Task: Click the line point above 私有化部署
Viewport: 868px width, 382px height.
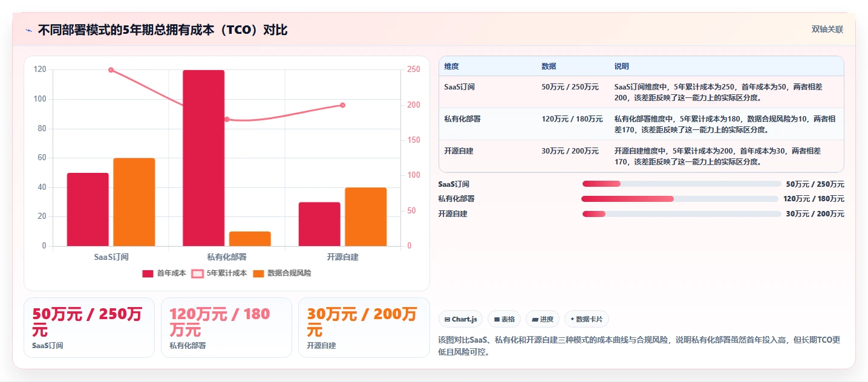Action: (227, 120)
